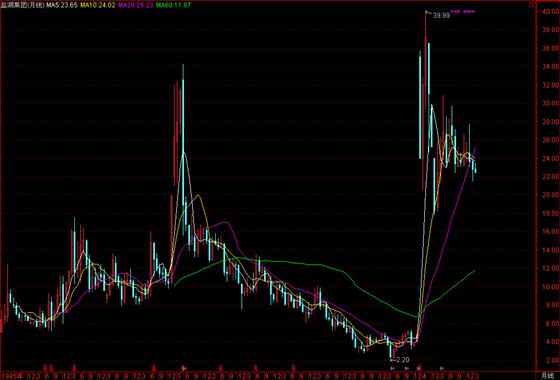This screenshot has height=380, width=560.
Task: Click the first blue flag marker below 2.20
Action: (392, 368)
